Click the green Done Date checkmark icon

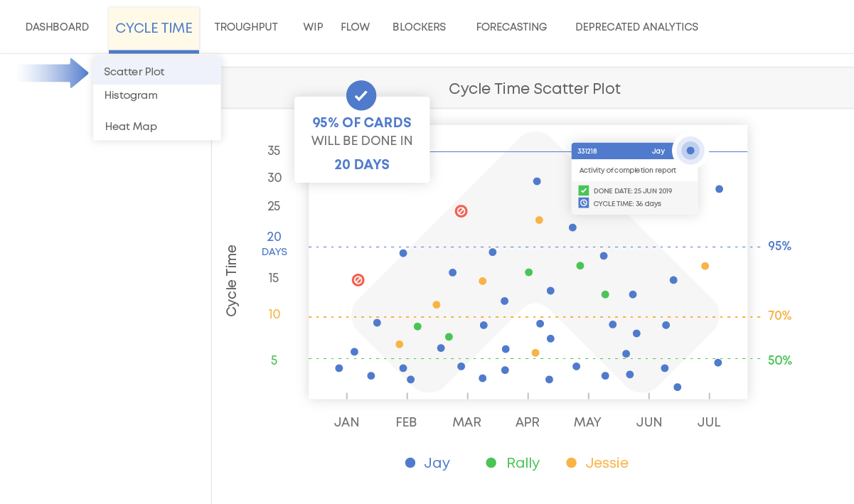584,191
